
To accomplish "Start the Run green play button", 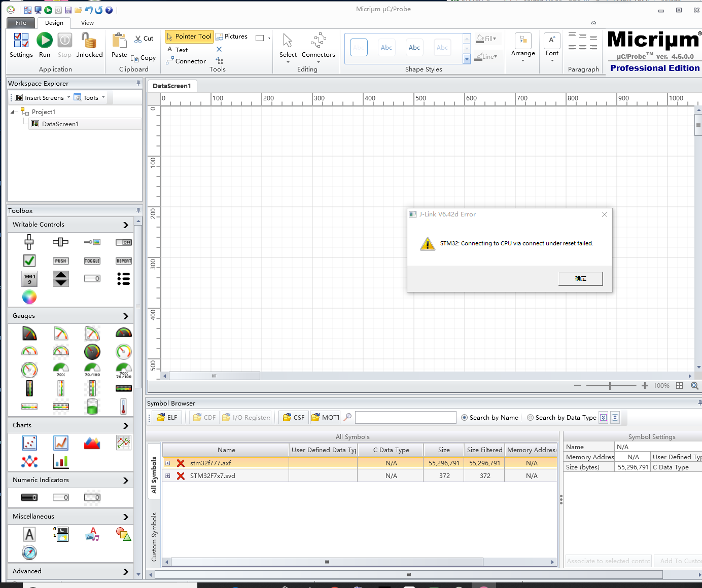I will pos(45,45).
